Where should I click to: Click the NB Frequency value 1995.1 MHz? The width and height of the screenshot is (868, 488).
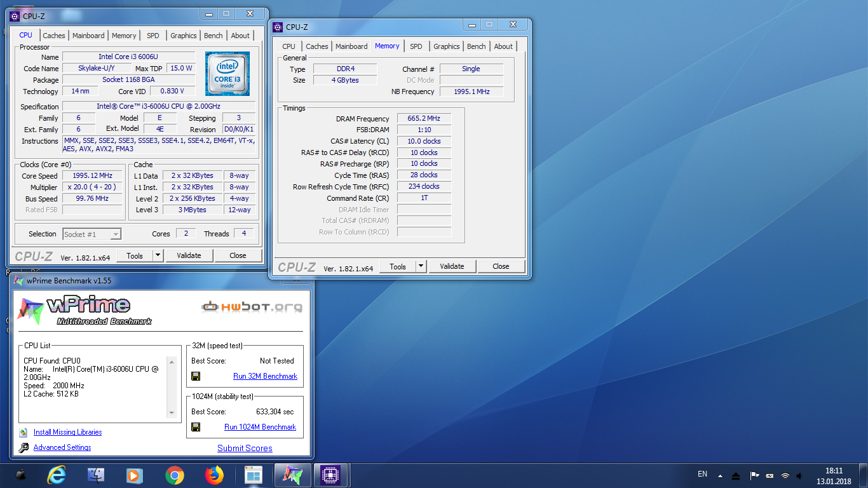tap(471, 91)
